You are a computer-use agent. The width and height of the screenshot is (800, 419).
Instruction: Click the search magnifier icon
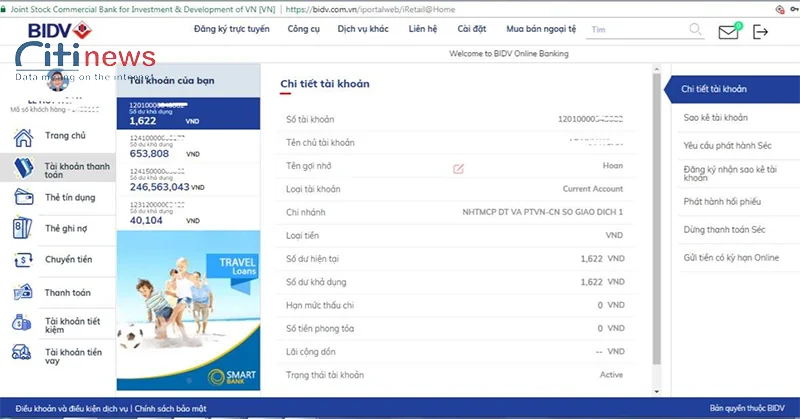click(x=695, y=29)
